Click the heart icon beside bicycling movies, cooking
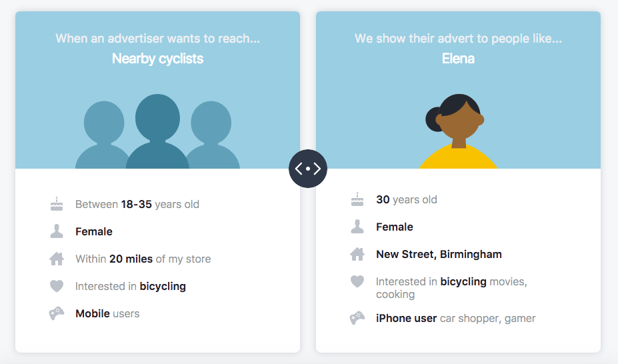This screenshot has width=618, height=364. pos(357,281)
